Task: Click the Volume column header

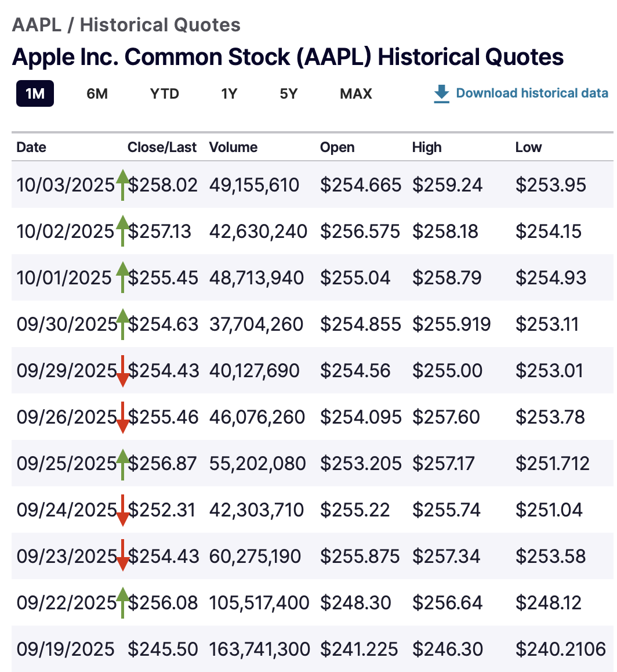Action: click(233, 147)
